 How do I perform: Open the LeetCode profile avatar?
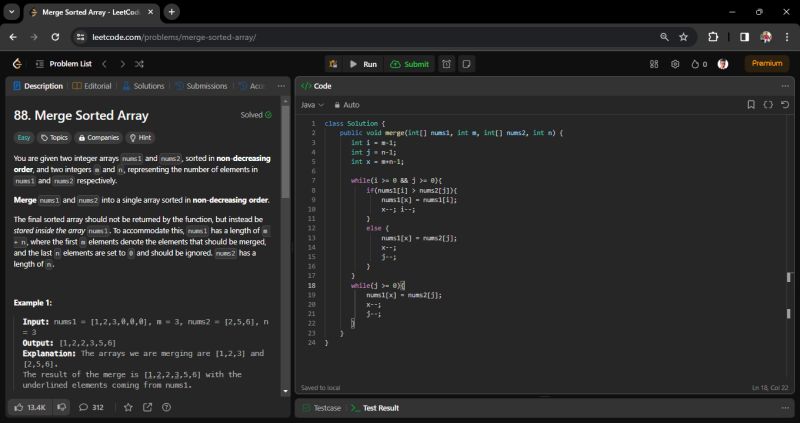722,64
